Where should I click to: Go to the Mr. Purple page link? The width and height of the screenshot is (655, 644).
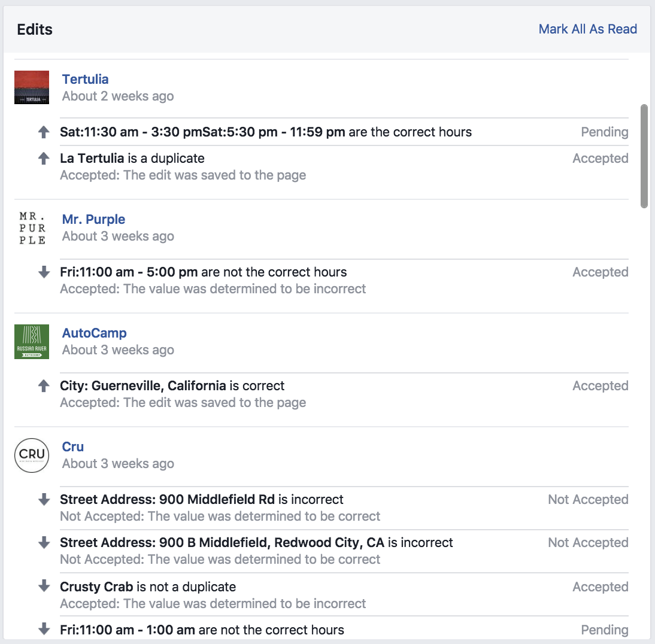click(x=93, y=219)
